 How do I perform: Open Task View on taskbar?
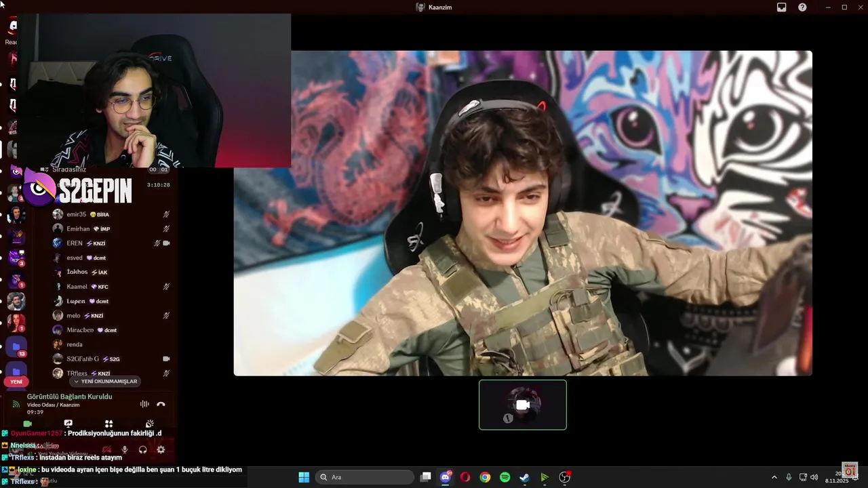click(x=426, y=477)
